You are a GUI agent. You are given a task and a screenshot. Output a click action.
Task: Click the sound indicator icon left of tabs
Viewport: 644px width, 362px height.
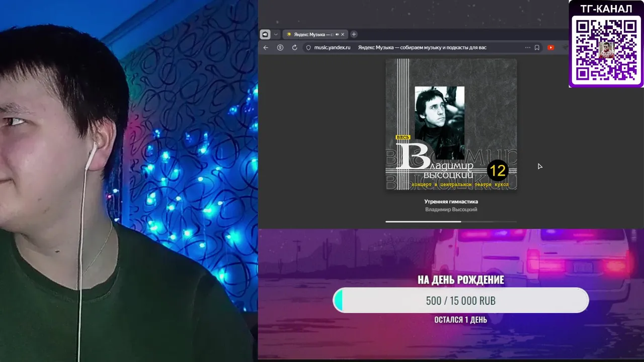point(265,34)
